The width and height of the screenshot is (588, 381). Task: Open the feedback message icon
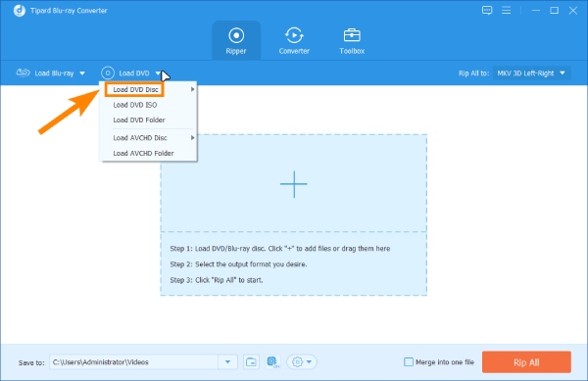pyautogui.click(x=487, y=11)
